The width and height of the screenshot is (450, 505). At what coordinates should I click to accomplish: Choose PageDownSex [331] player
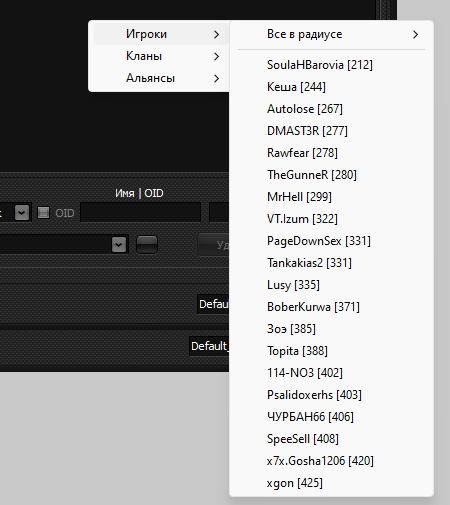[331, 241]
